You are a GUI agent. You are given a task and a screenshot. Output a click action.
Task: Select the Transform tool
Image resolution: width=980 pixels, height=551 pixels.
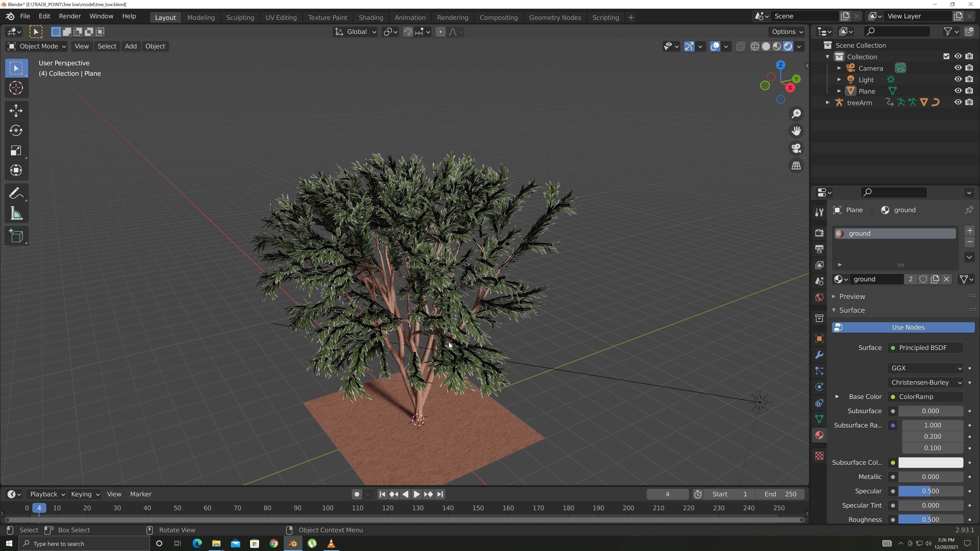coord(16,170)
